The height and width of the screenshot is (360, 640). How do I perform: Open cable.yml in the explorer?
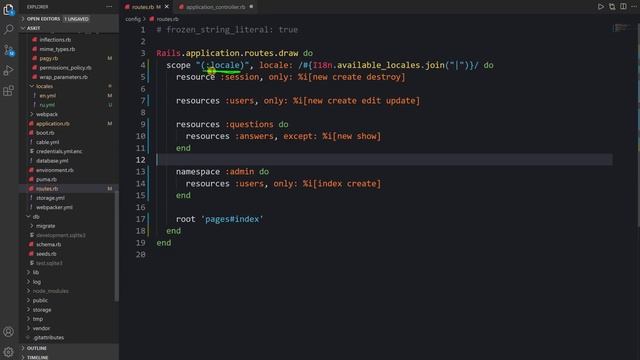click(x=47, y=142)
